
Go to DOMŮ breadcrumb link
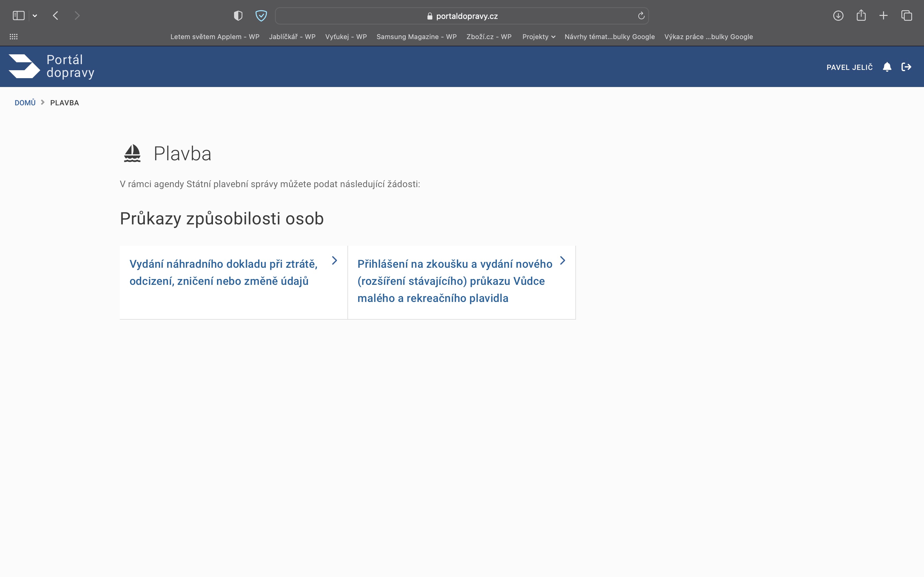(x=25, y=103)
